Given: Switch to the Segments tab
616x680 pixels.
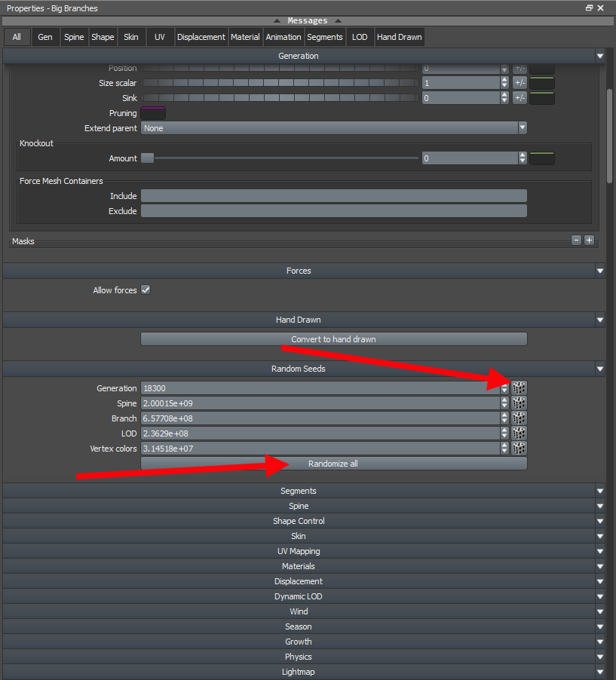Looking at the screenshot, I should (x=325, y=37).
